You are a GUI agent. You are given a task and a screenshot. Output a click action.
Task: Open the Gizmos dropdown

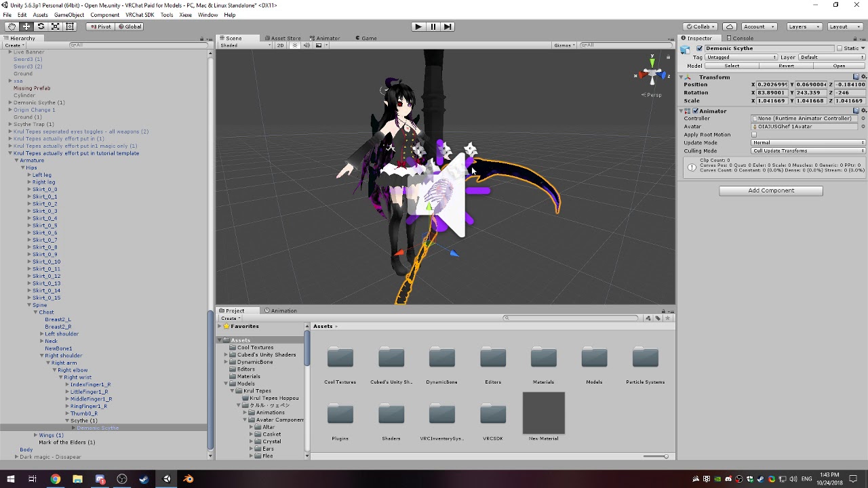(564, 45)
